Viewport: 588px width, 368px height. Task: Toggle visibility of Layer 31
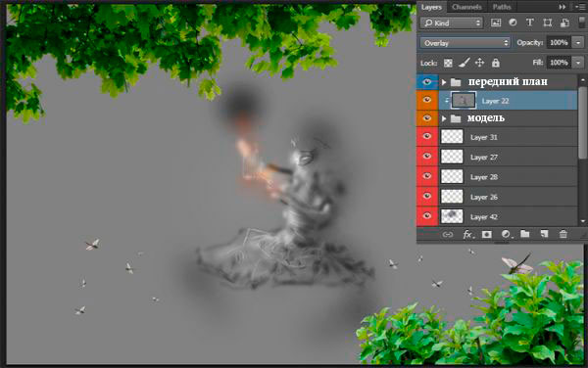426,137
